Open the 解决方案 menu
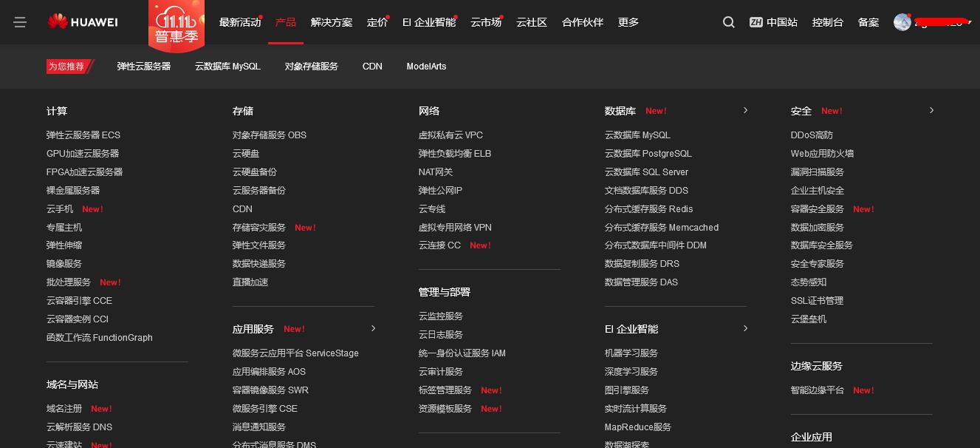This screenshot has height=448, width=980. (332, 22)
